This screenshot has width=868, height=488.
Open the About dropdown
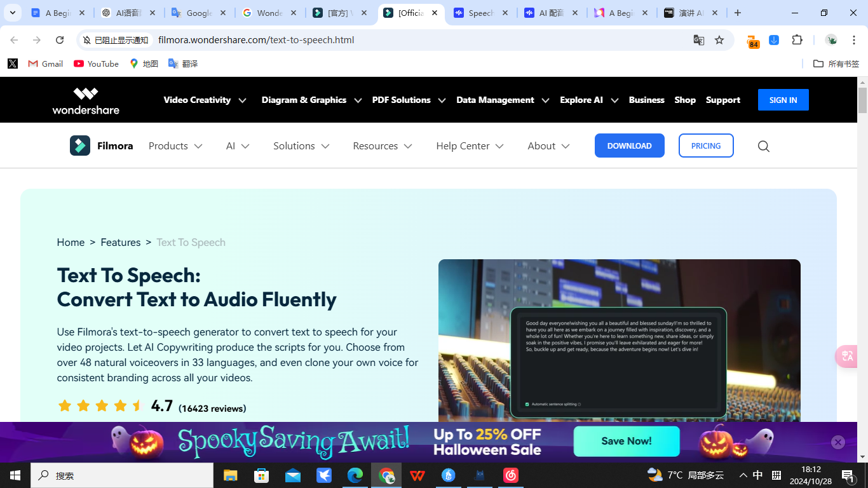click(548, 146)
